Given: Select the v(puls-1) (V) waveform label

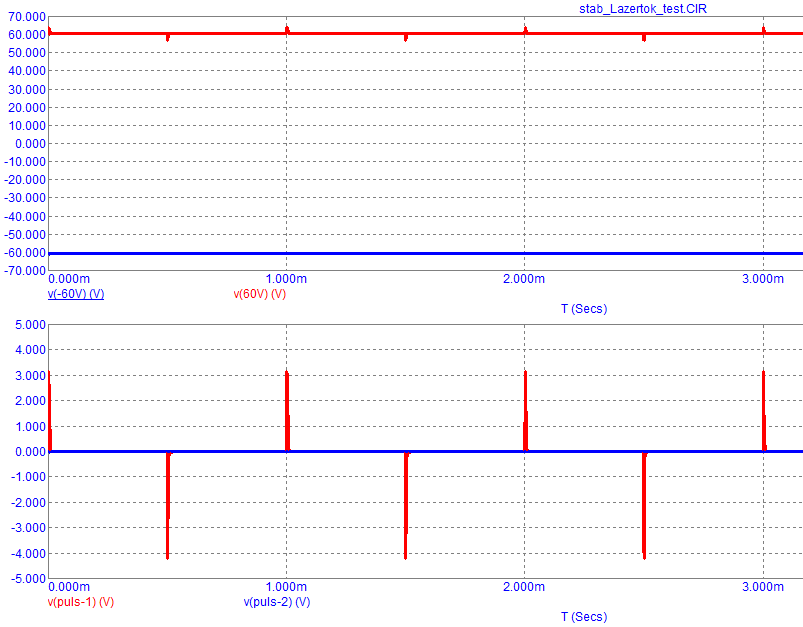Looking at the screenshot, I should [81, 602].
